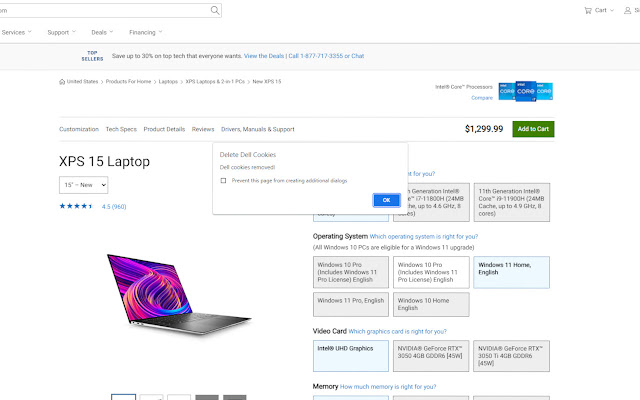This screenshot has height=400, width=640.
Task: Select the dark fourth product thumbnail
Action: [x=207, y=397]
